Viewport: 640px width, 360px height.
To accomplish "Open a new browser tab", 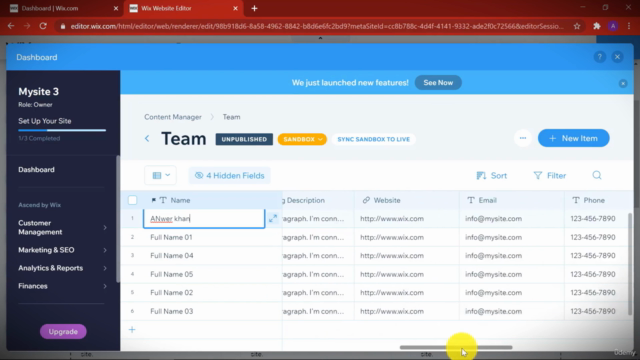I will (254, 8).
